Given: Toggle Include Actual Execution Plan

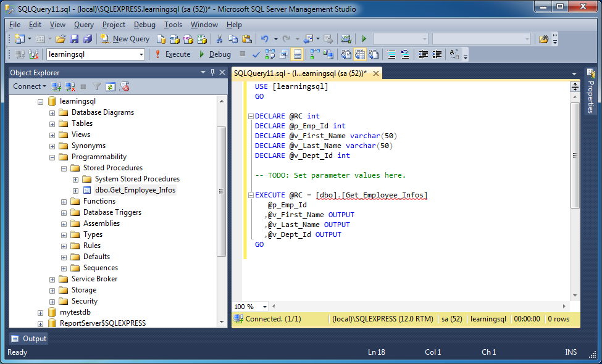Looking at the screenshot, I should coord(315,54).
